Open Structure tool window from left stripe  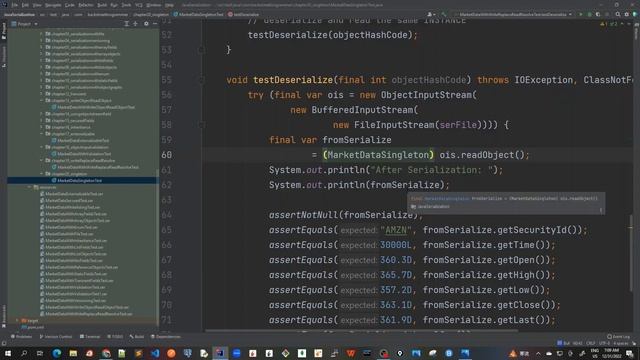pyautogui.click(x=4, y=57)
